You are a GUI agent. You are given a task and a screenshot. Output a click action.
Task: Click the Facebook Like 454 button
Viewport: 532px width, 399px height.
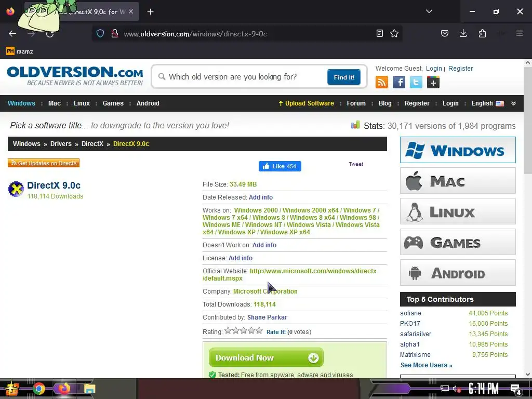click(280, 166)
